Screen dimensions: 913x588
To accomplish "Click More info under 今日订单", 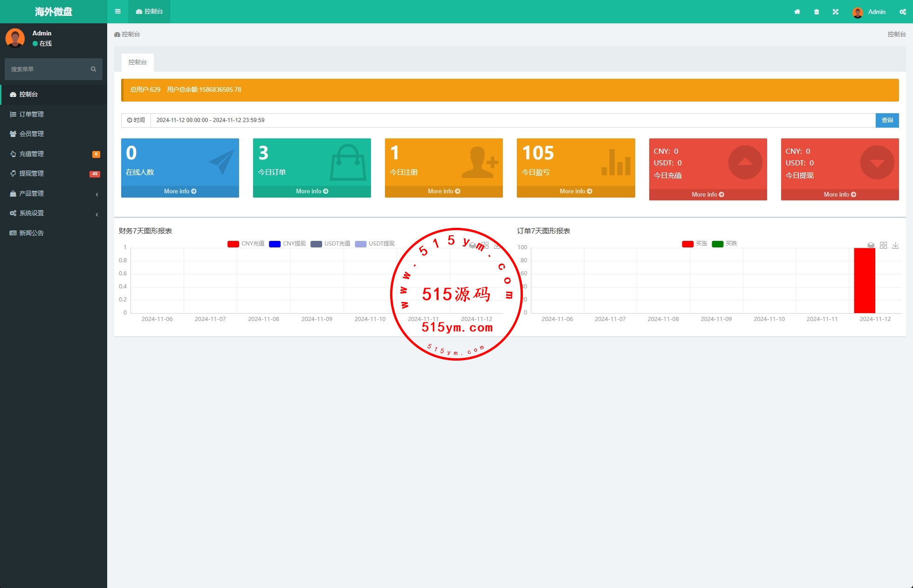I will click(x=312, y=191).
